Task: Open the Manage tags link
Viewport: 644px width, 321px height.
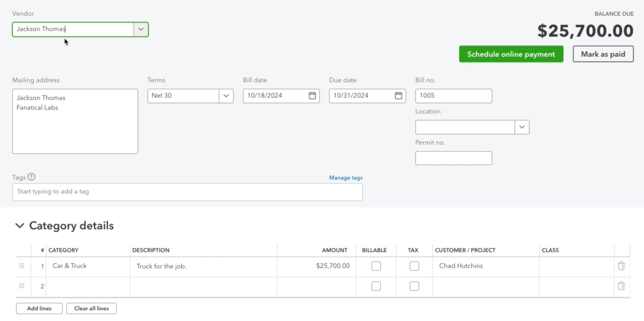Action: [x=346, y=178]
